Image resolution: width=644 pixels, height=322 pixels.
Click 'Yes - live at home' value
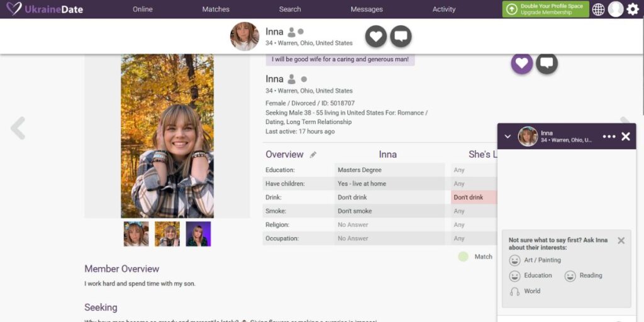pyautogui.click(x=362, y=184)
